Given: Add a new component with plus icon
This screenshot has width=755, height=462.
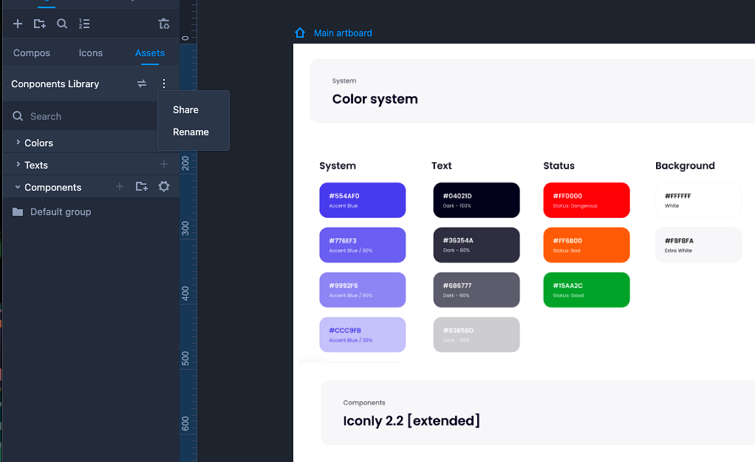Looking at the screenshot, I should coord(119,186).
